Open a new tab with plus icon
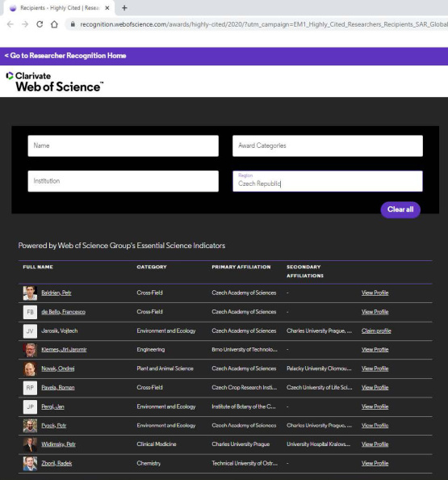 [x=124, y=8]
